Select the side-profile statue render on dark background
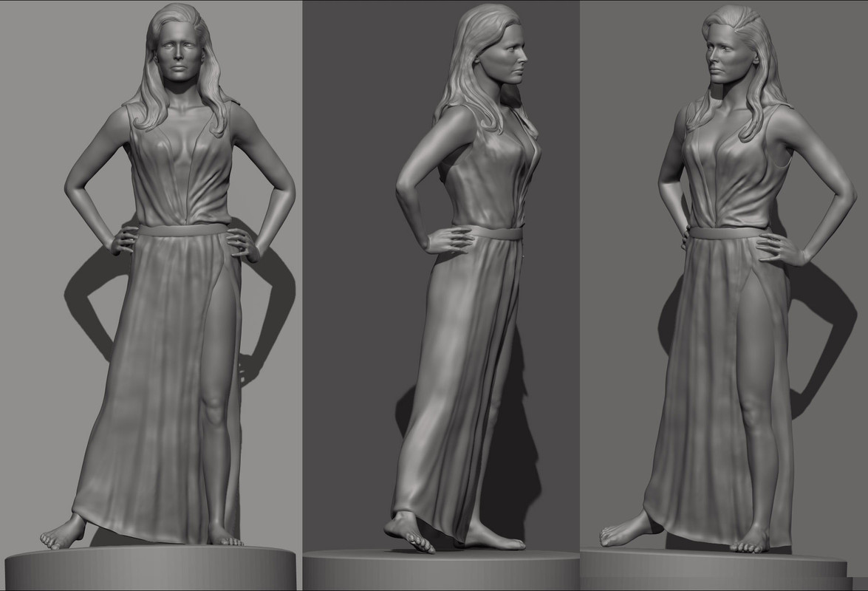 (441, 295)
